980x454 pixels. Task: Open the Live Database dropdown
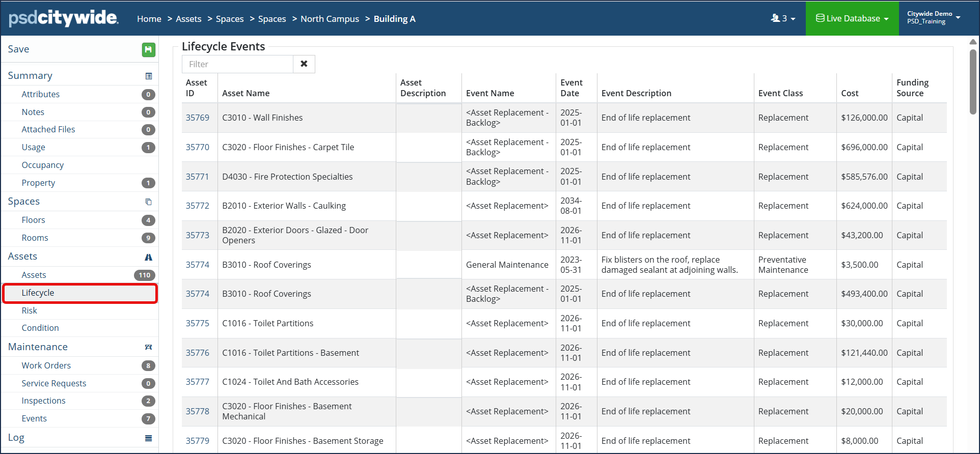pos(852,18)
